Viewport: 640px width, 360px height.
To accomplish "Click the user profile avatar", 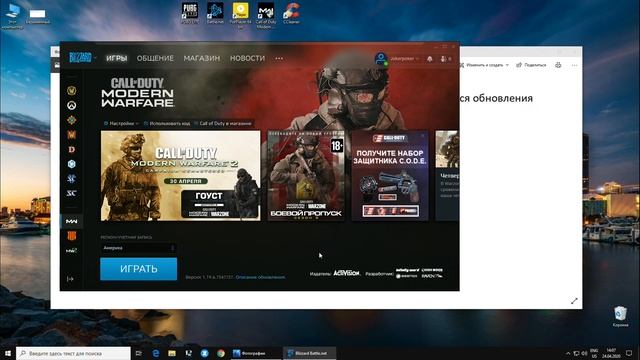I will pyautogui.click(x=381, y=58).
